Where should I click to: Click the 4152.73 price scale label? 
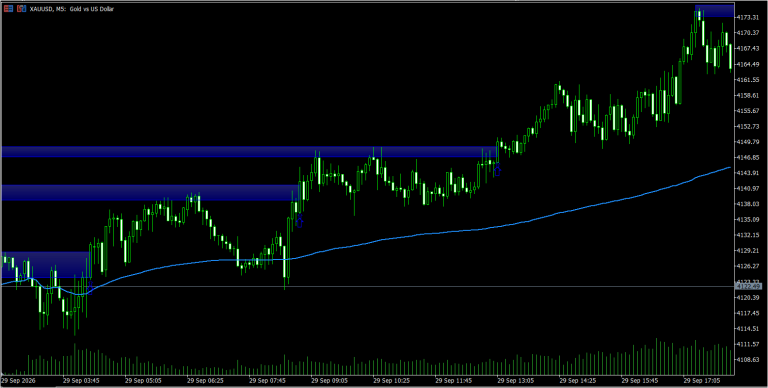point(748,126)
